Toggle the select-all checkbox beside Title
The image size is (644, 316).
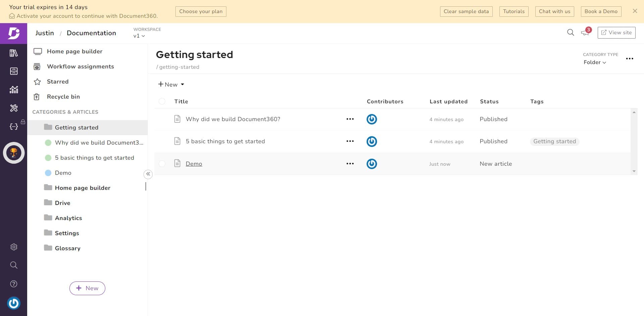[x=162, y=101]
